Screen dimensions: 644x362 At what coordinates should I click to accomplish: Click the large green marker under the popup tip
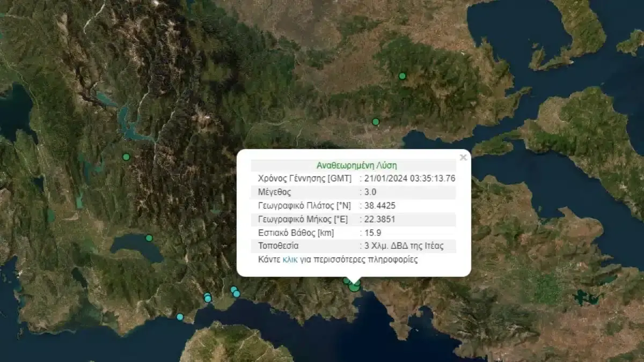[x=354, y=287]
